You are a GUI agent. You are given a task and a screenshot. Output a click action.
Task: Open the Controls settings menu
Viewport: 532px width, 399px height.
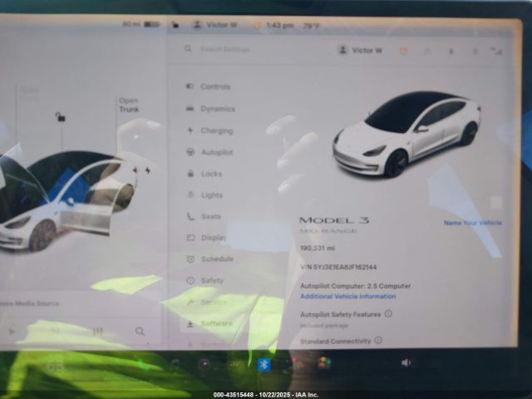click(x=214, y=86)
